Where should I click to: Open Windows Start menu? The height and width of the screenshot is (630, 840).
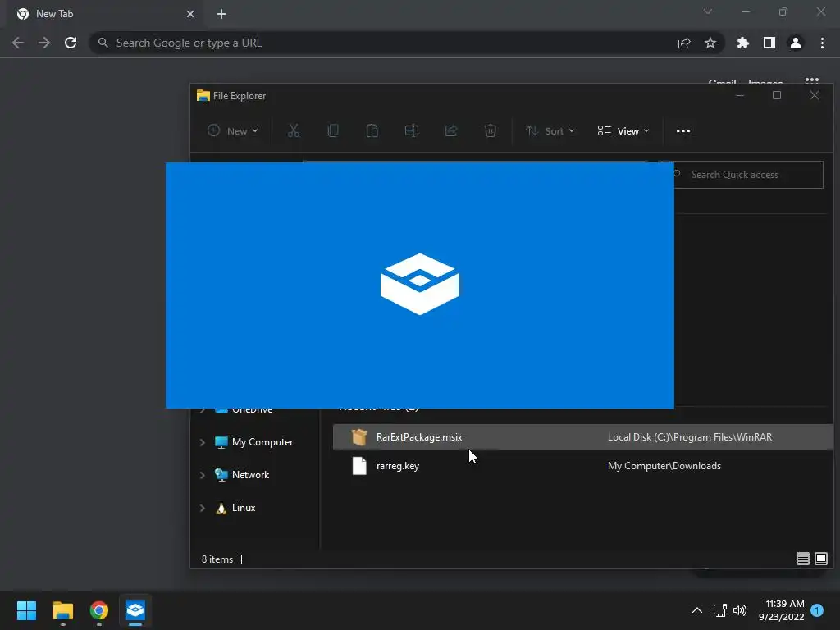(x=26, y=610)
